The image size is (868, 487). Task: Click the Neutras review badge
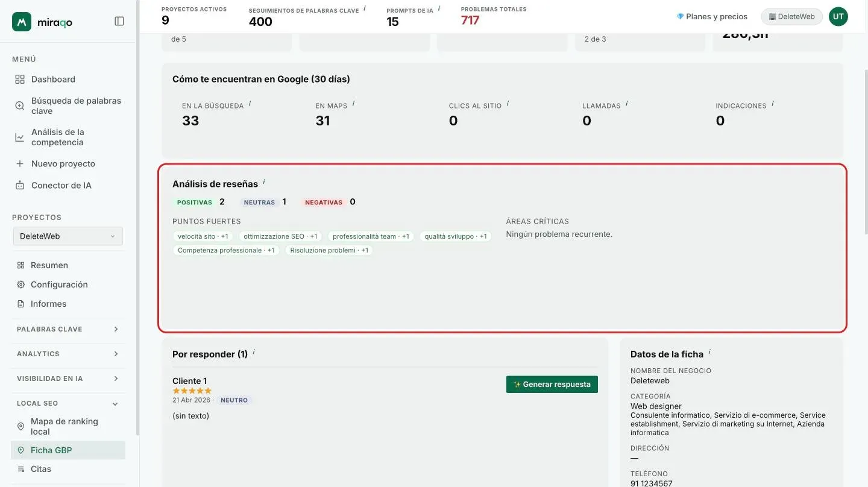click(x=259, y=203)
